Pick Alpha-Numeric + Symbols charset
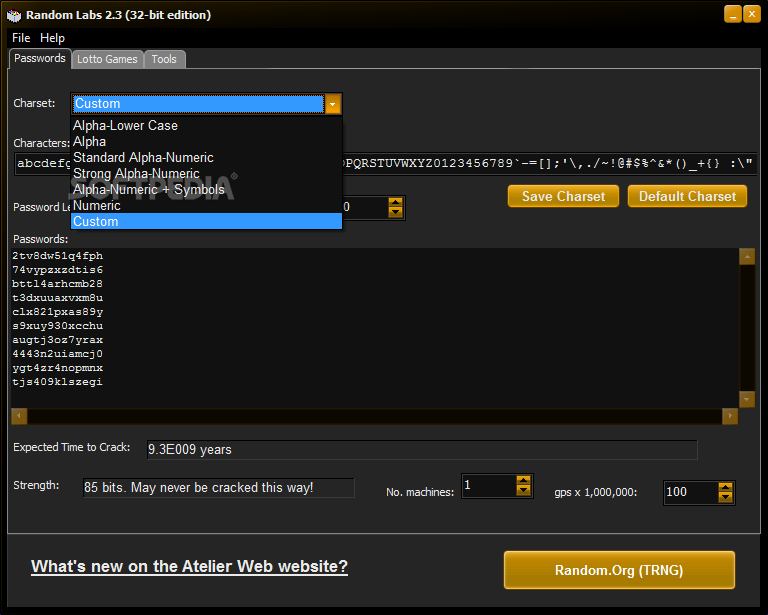Screen dimensions: 768x615 click(x=206, y=189)
